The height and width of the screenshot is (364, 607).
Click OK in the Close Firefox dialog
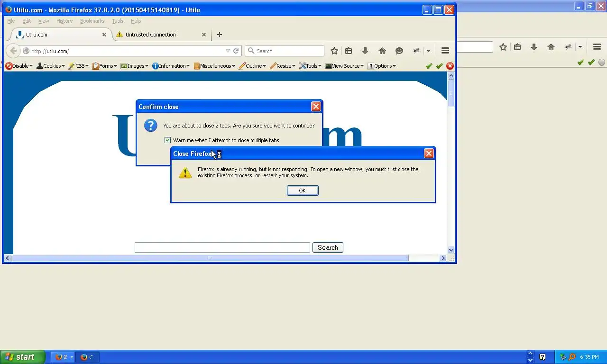pos(303,191)
